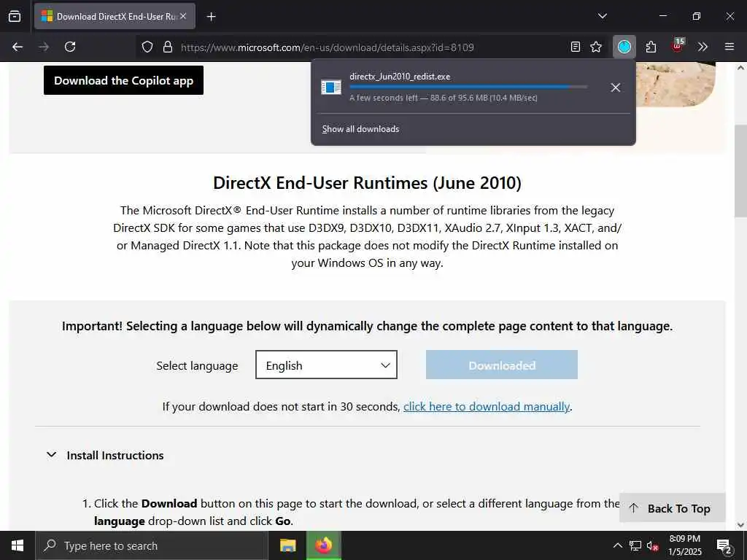
Task: Toggle reader view icon in address bar
Action: tap(576, 47)
